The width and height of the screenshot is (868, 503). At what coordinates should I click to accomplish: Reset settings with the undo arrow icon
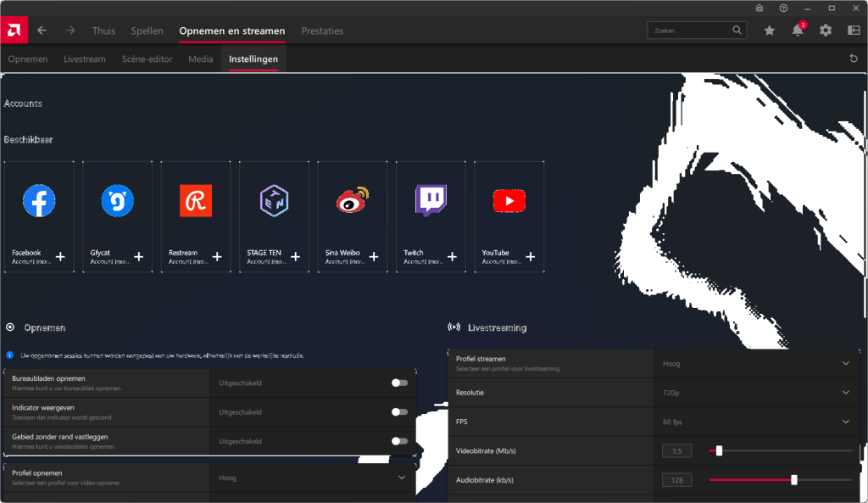pos(854,59)
